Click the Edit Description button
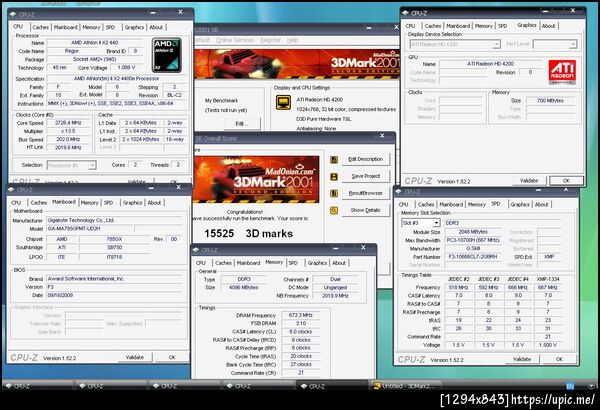 [x=365, y=159]
